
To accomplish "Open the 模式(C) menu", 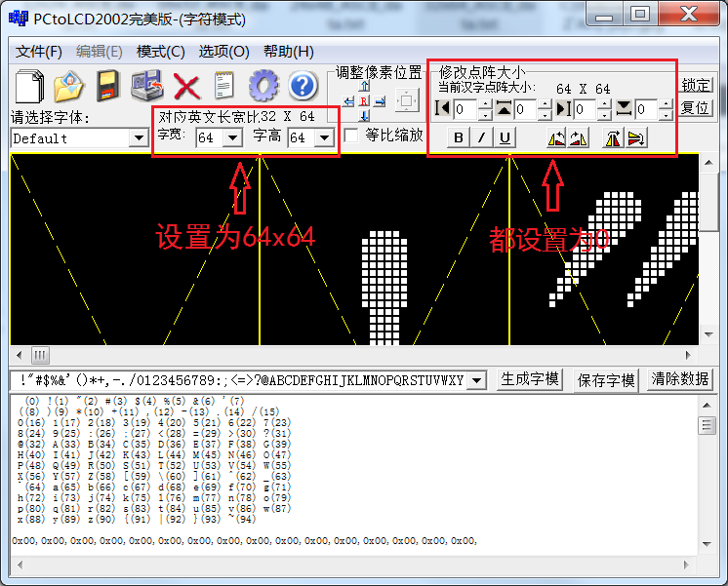I will coord(161,52).
